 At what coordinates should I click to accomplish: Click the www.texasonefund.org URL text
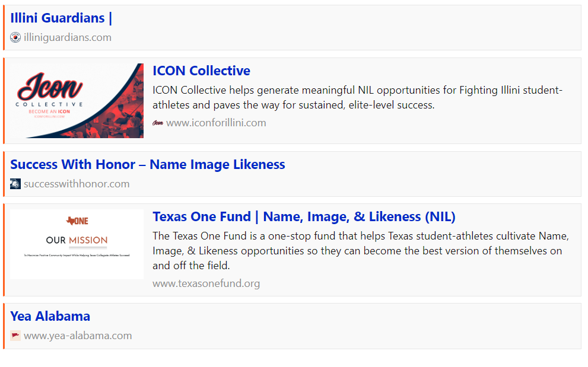click(206, 283)
